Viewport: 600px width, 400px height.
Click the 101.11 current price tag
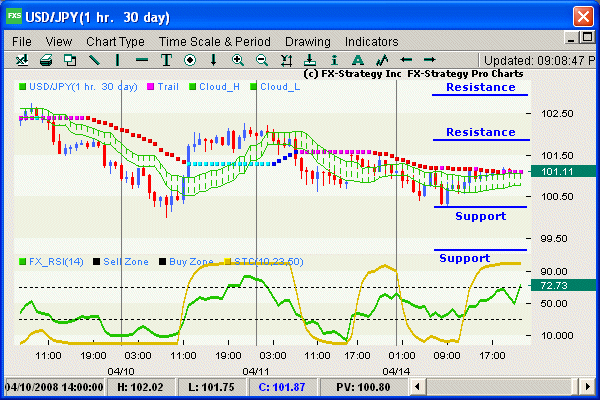click(562, 171)
